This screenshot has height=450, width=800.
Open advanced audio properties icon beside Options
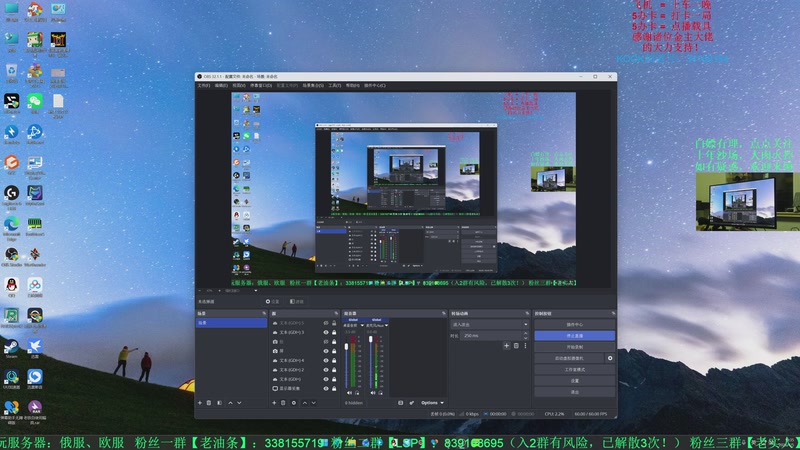click(x=412, y=403)
